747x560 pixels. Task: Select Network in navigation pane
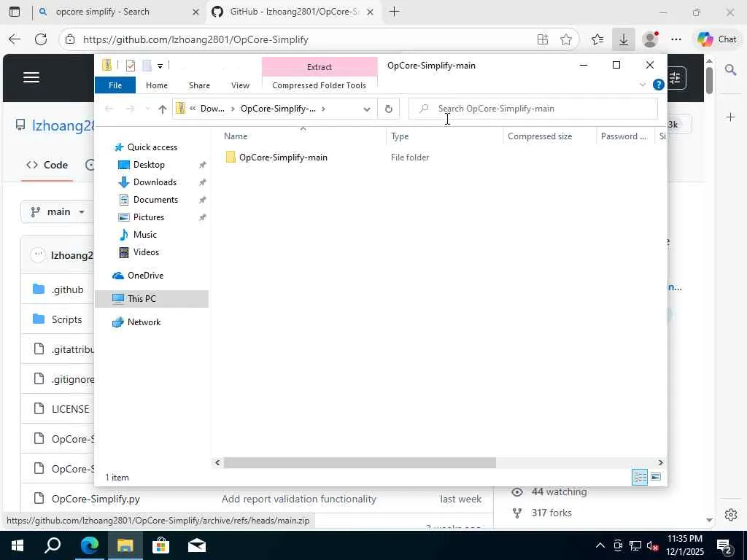[x=144, y=322]
